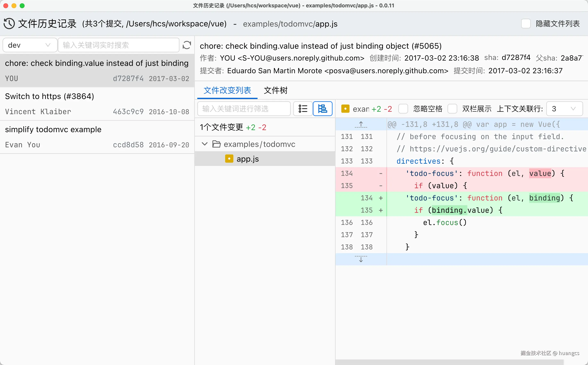Select the 文件改变列表 tab
588x365 pixels.
click(x=227, y=90)
